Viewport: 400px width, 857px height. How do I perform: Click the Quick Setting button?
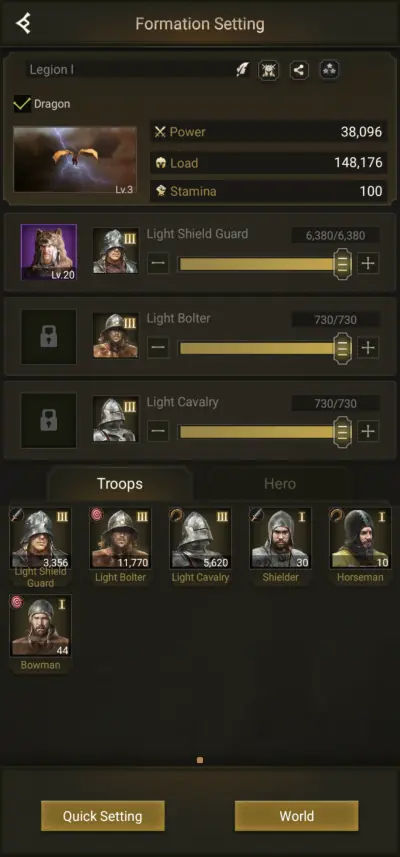click(103, 816)
